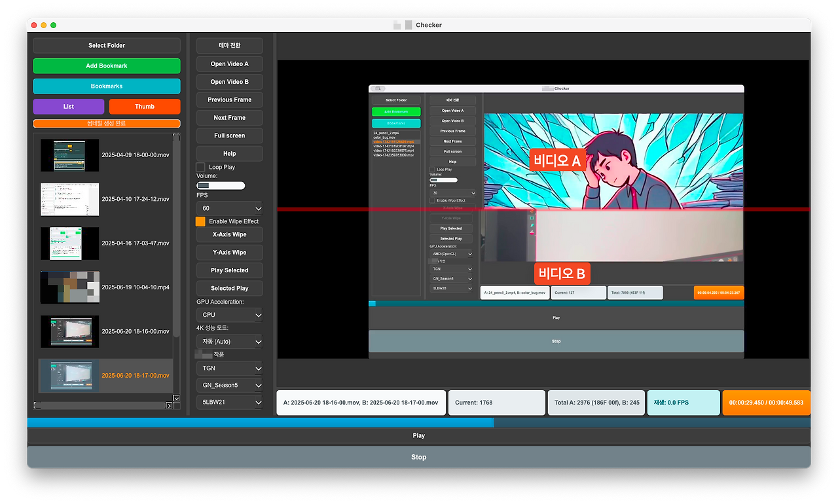
Task: Open the 5LBW21 dropdown
Action: [x=229, y=402]
